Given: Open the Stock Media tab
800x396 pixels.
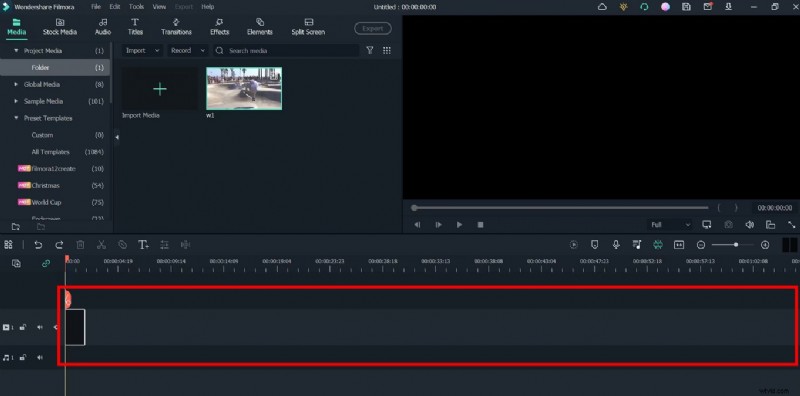Looking at the screenshot, I should (x=60, y=27).
